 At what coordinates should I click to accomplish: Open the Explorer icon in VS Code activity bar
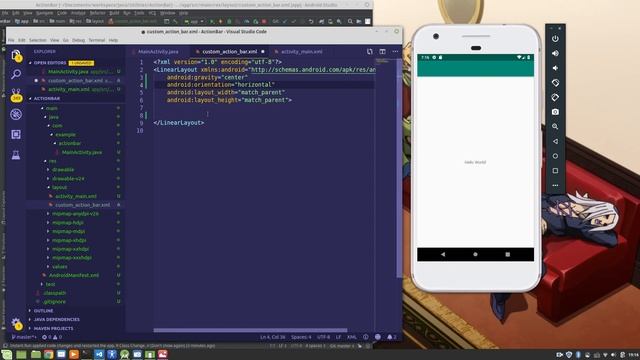pos(16,55)
